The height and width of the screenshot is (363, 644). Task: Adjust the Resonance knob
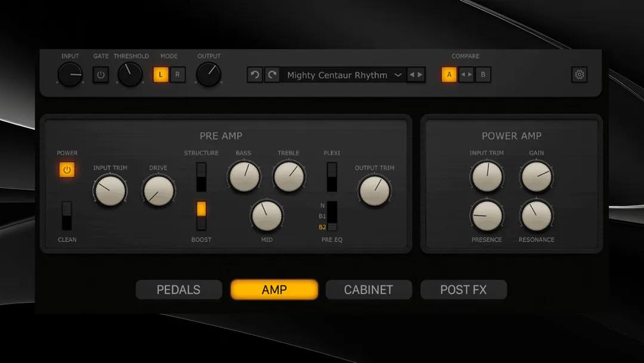(536, 216)
